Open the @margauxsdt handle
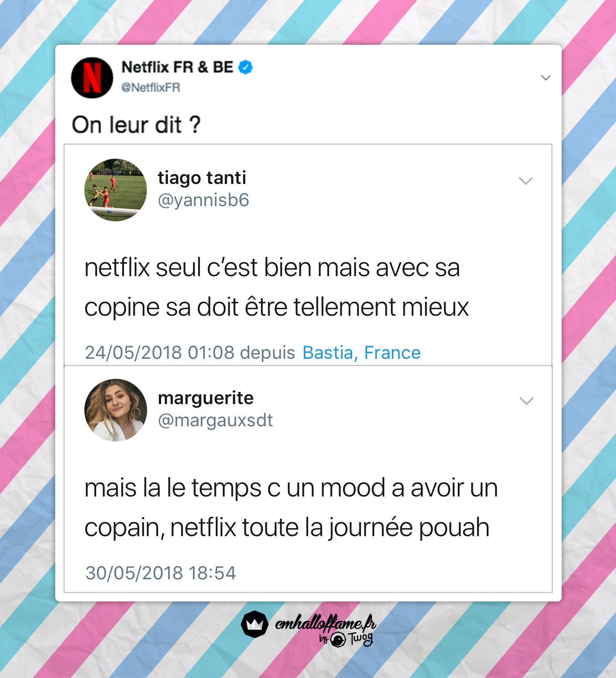The width and height of the screenshot is (616, 678). coord(216,420)
